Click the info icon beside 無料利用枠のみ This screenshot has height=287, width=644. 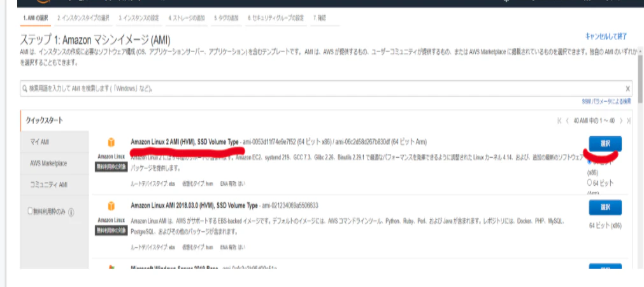pos(71,213)
